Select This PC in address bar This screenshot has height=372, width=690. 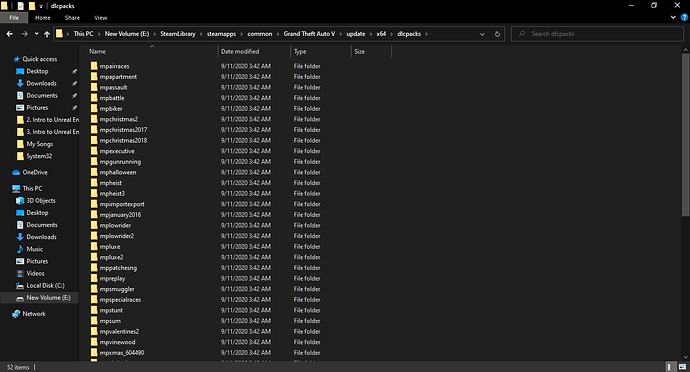tap(84, 34)
